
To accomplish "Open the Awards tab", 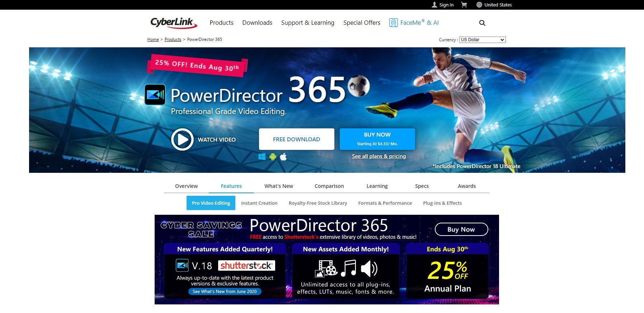I will [467, 186].
